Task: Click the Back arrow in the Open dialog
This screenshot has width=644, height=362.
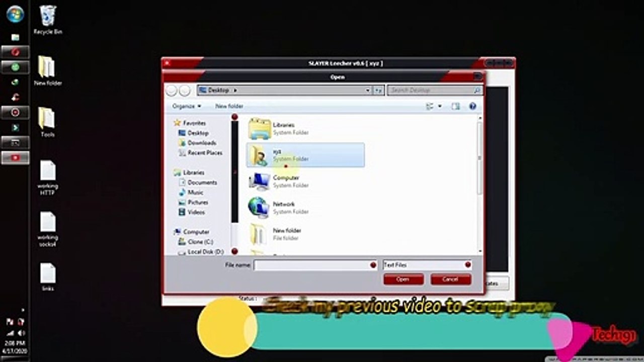Action: 172,90
